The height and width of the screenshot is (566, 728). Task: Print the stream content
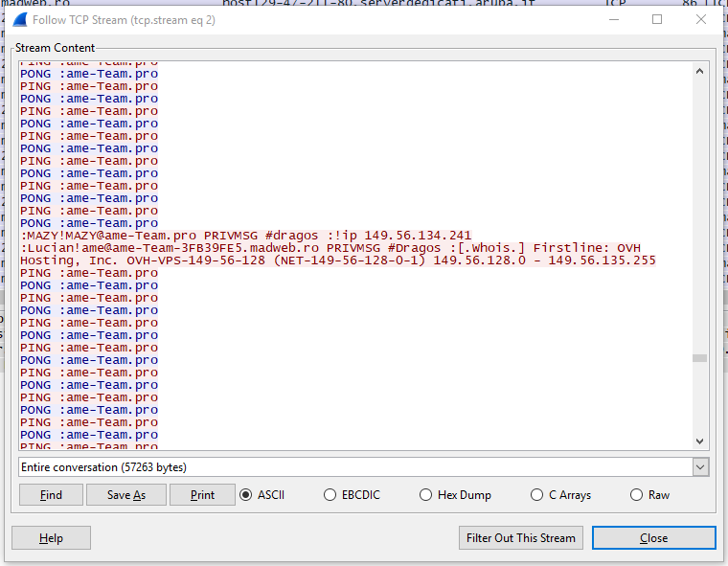pos(202,495)
